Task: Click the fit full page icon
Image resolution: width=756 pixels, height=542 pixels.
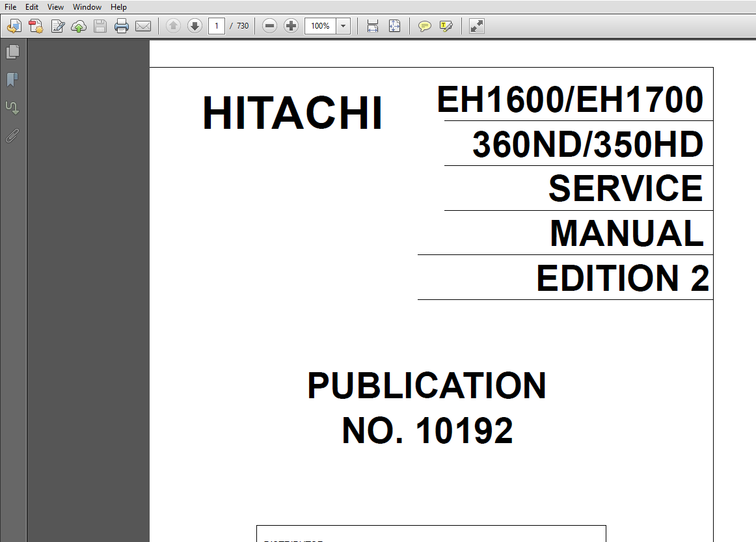Action: pyautogui.click(x=394, y=26)
